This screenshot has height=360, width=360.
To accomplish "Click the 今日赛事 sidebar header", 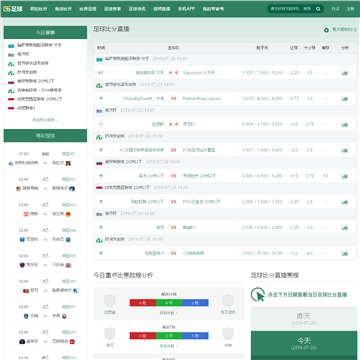I will [45, 33].
